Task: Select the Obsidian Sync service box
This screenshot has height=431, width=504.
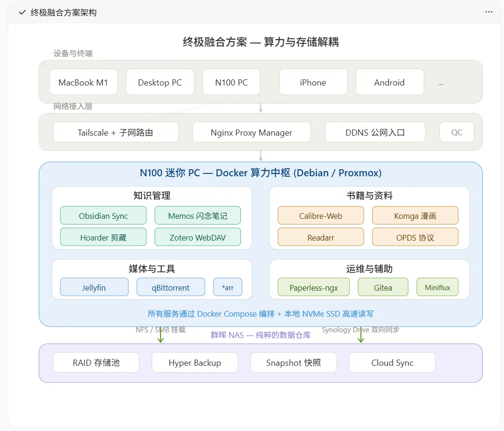Action: click(103, 215)
